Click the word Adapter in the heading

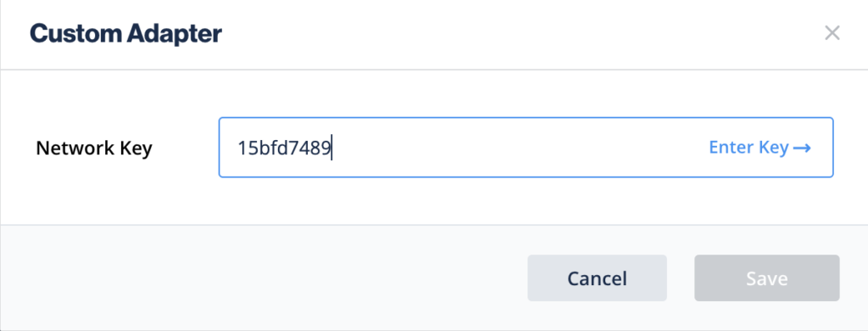(175, 34)
